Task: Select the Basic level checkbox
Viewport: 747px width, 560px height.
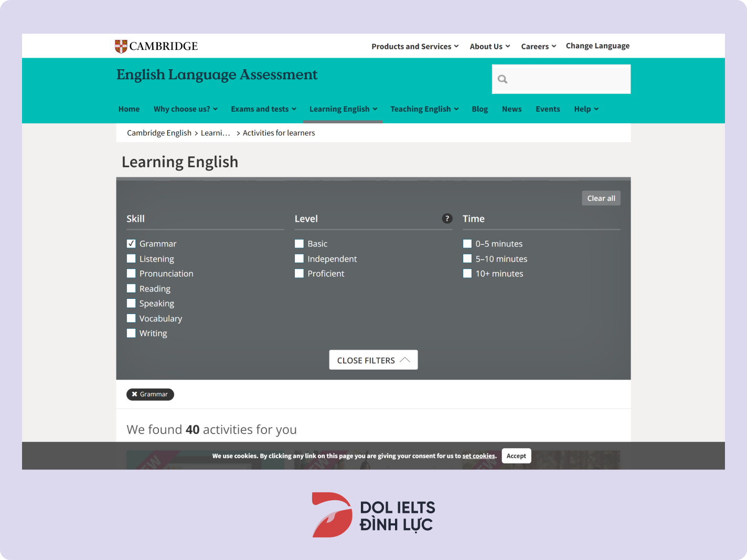Action: [299, 244]
